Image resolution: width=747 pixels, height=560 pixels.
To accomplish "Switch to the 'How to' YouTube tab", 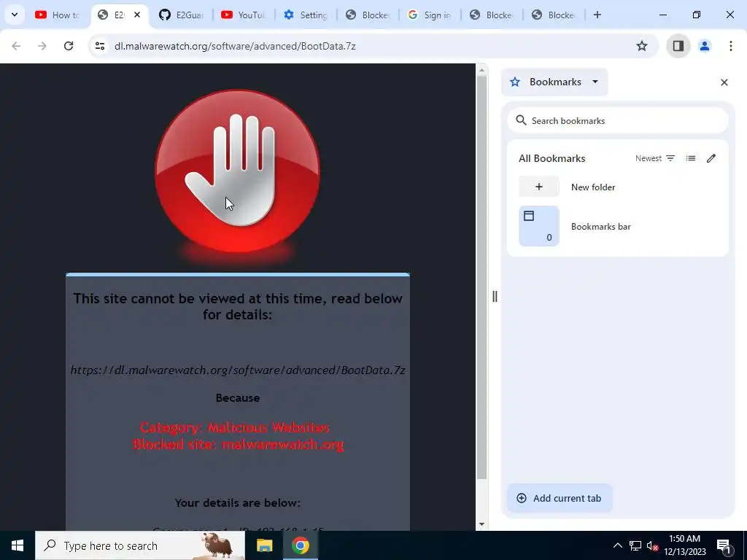I will 58,15.
